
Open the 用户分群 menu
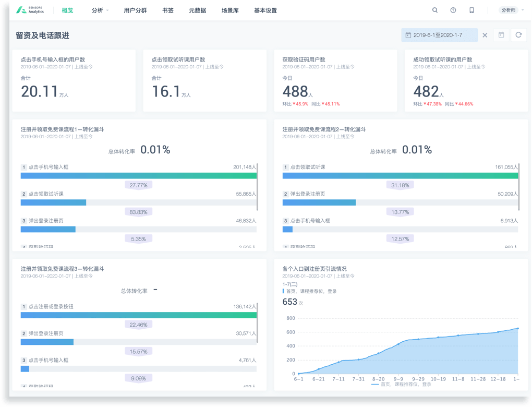tap(135, 10)
